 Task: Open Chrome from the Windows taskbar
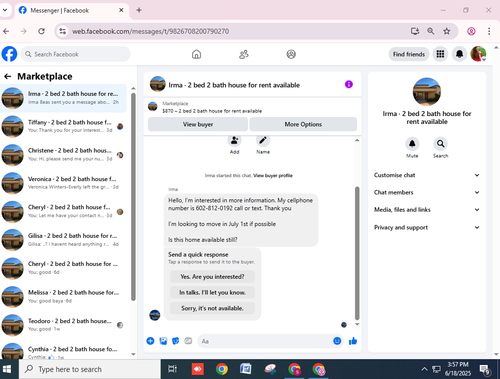[x=222, y=369]
